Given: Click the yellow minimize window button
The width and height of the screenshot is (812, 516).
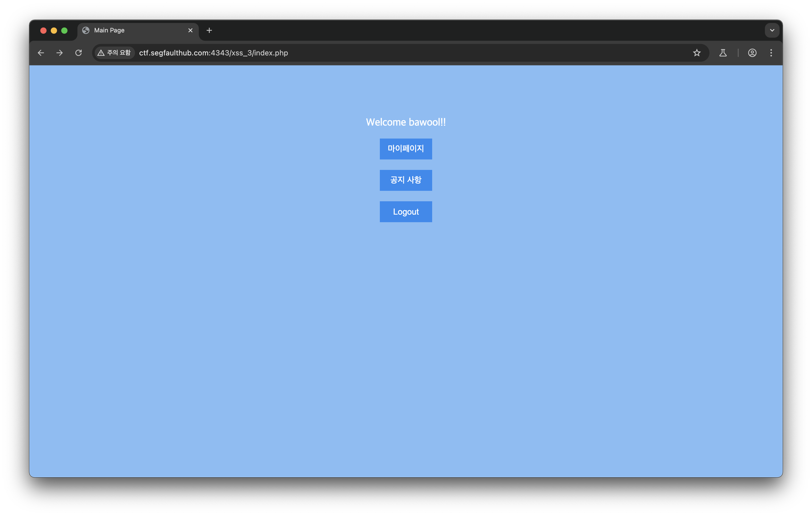Looking at the screenshot, I should (x=54, y=31).
